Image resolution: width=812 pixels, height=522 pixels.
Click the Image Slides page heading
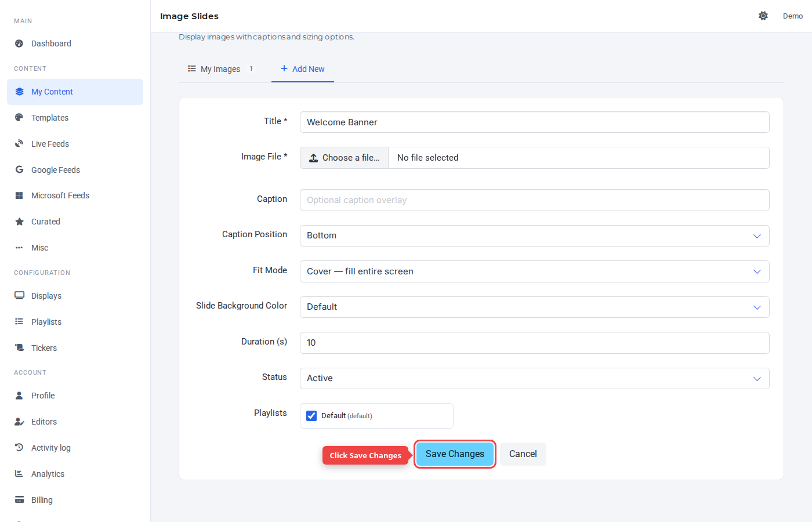pyautogui.click(x=189, y=16)
